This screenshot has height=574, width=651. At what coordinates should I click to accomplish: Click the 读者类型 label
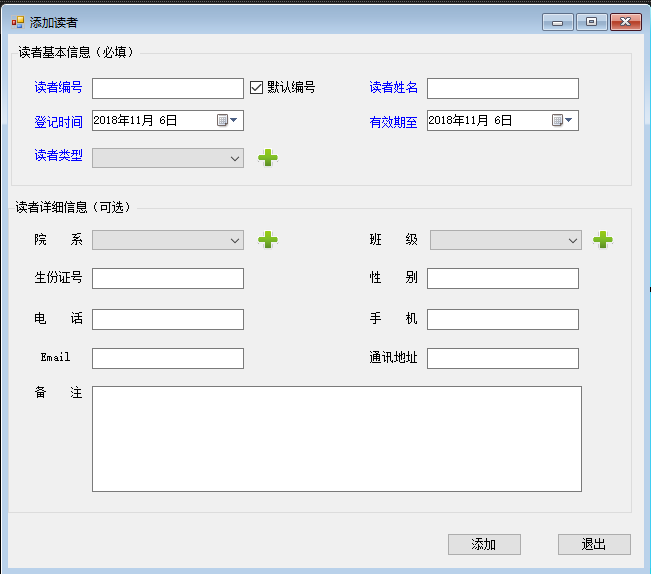tap(58, 155)
